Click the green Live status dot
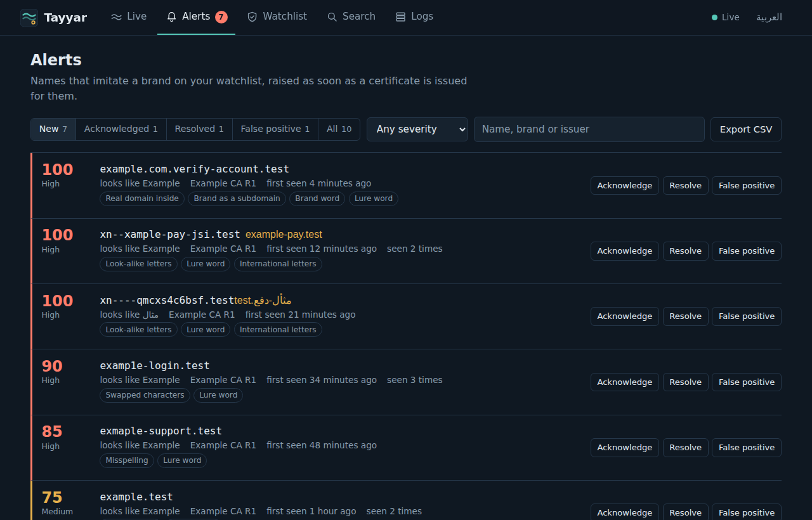Viewport: 812px width, 520px height. click(x=714, y=18)
